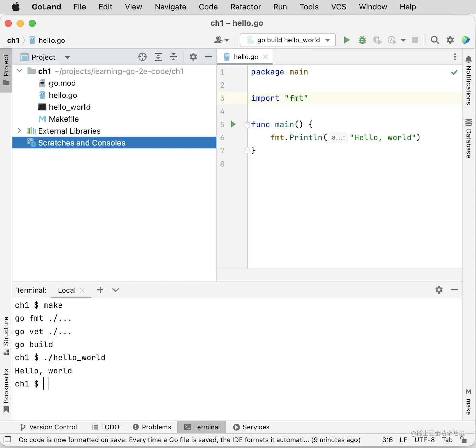Open the terminal sessions chevron dropdown
The height and width of the screenshot is (448, 476).
(x=115, y=290)
